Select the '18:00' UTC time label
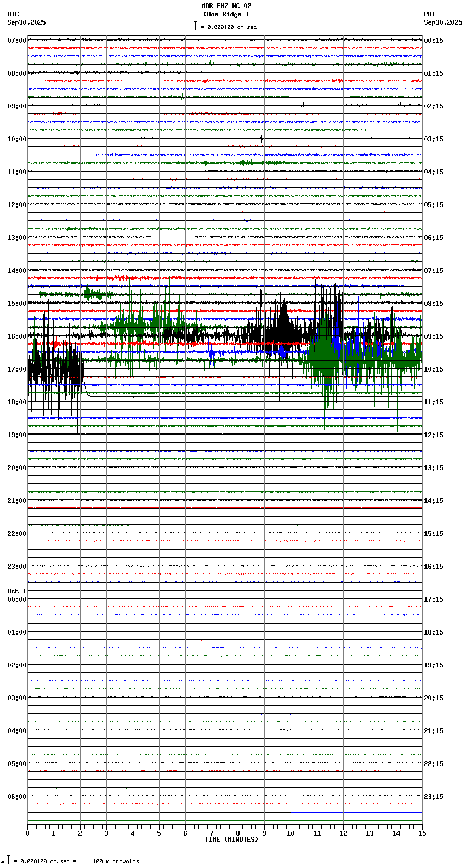Screen dimensions: 466x868 tap(17, 402)
